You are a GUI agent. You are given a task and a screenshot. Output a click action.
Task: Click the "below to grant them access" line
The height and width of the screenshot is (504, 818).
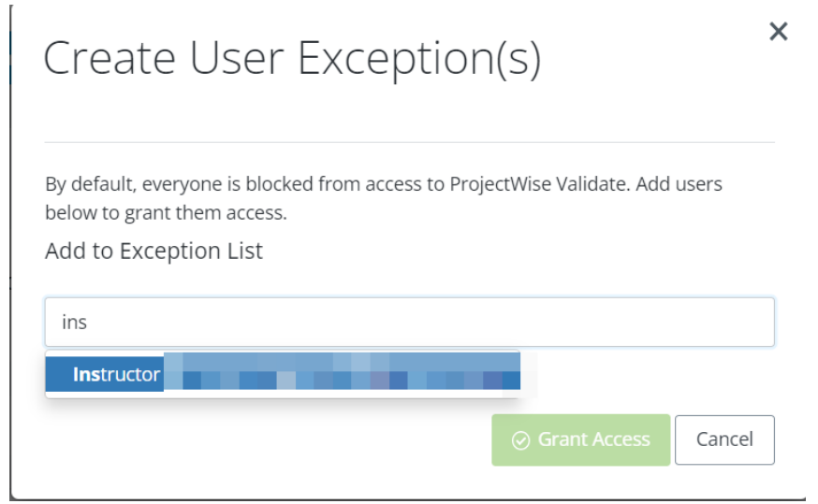pyautogui.click(x=165, y=213)
